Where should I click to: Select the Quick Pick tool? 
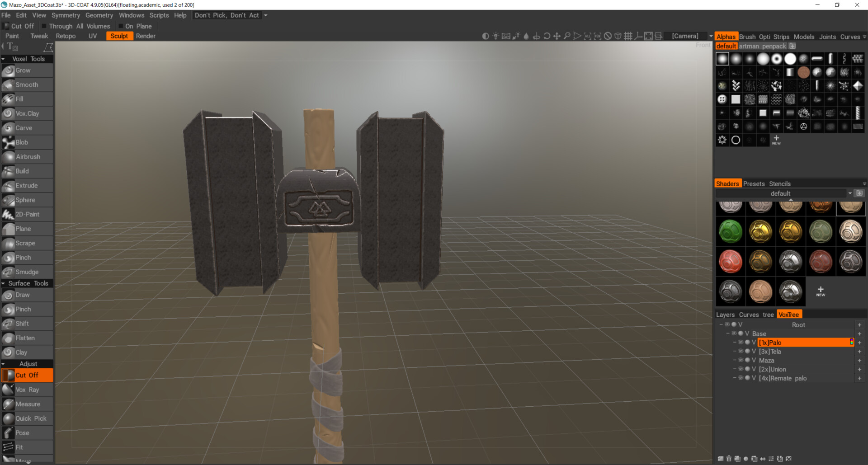(27, 419)
